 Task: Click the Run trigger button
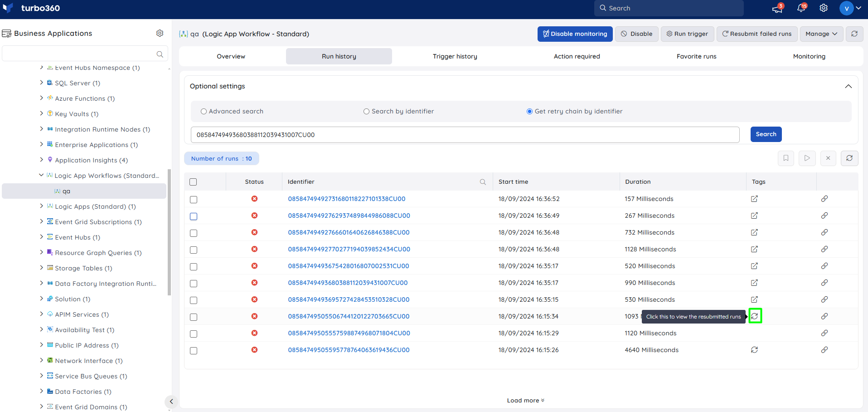click(687, 34)
